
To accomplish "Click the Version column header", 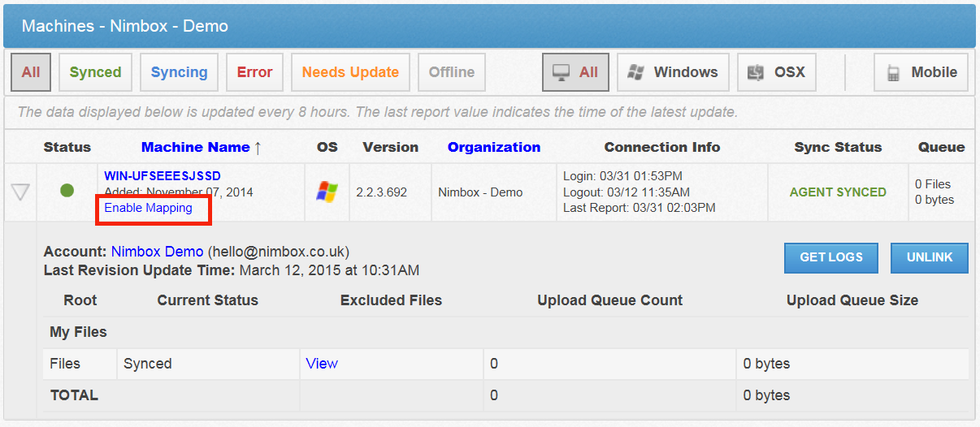I will pos(391,147).
